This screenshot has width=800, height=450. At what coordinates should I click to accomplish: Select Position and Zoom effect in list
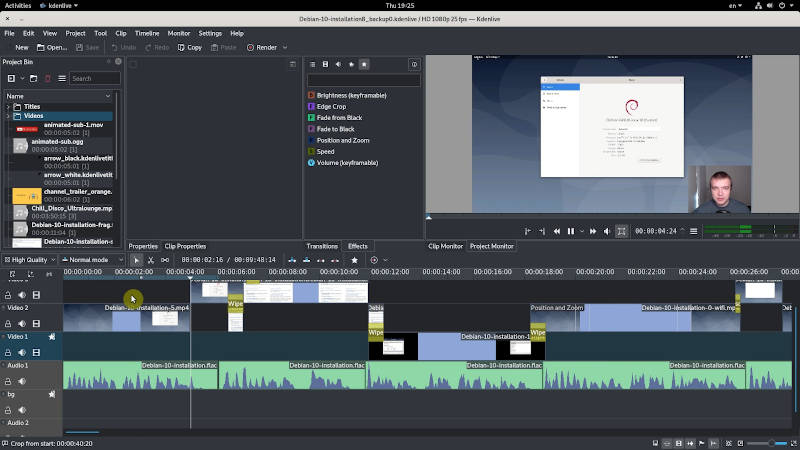(x=342, y=140)
